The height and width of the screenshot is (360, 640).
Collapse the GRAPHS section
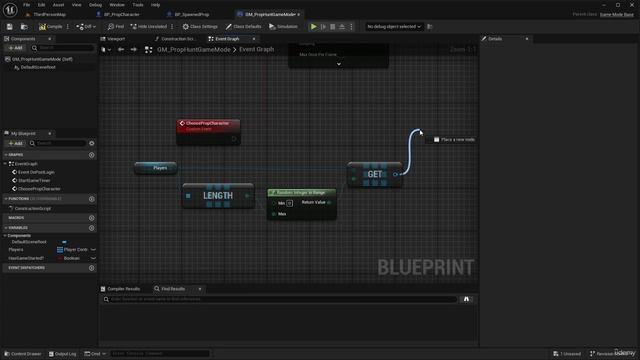(6, 155)
